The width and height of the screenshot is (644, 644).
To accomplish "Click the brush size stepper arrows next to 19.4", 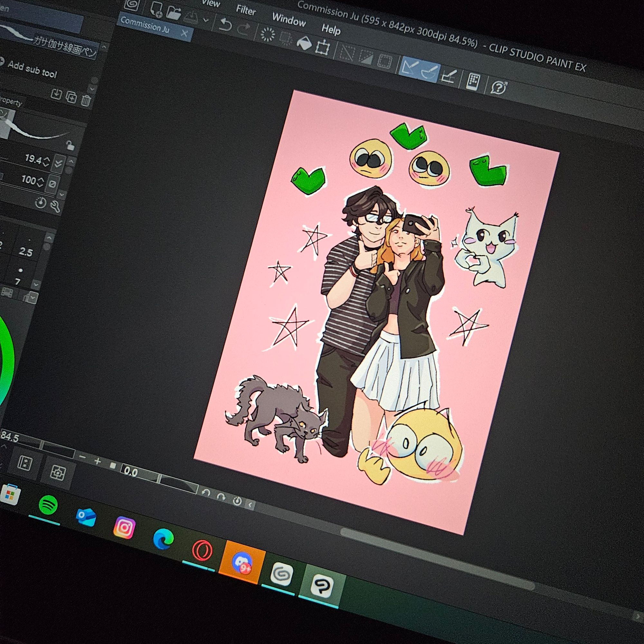I will (x=47, y=162).
